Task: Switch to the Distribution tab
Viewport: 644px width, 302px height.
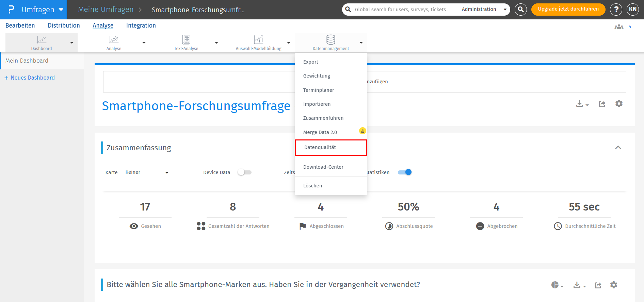Action: 64,26
